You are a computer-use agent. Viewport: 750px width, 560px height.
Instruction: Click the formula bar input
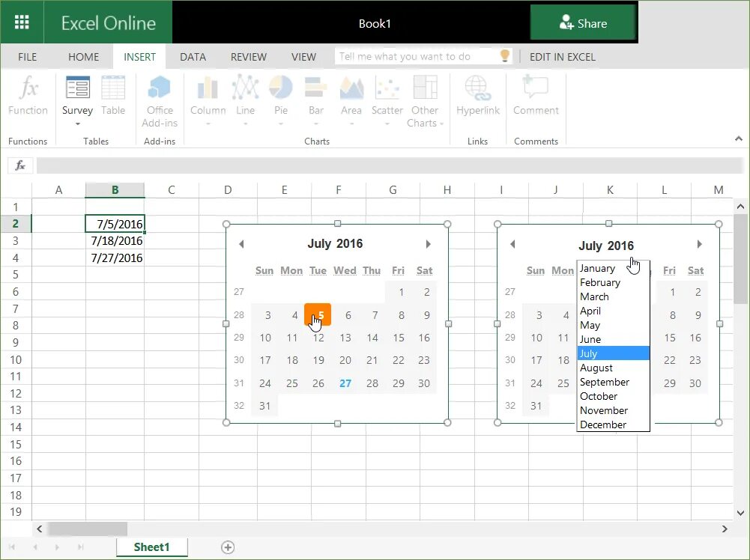click(390, 165)
